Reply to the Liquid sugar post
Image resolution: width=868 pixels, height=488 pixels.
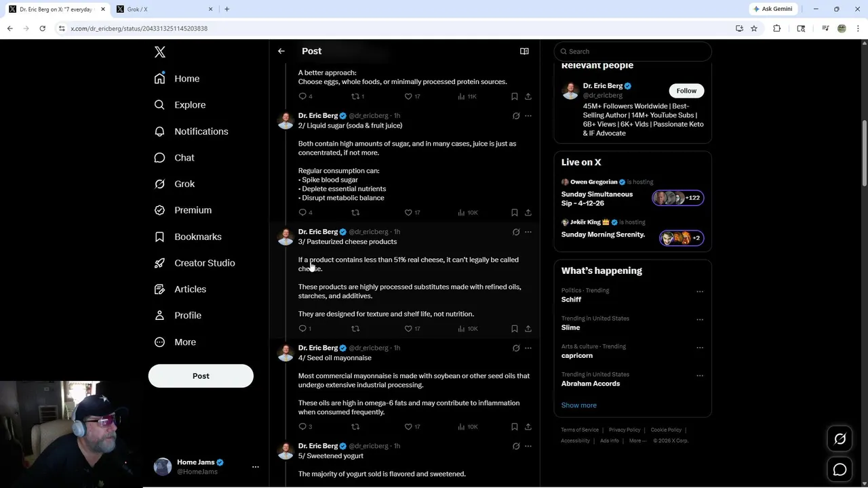point(302,213)
